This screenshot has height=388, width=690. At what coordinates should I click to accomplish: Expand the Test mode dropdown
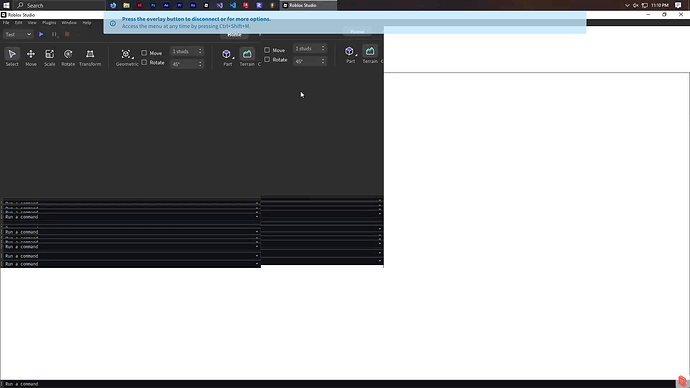[x=18, y=34]
